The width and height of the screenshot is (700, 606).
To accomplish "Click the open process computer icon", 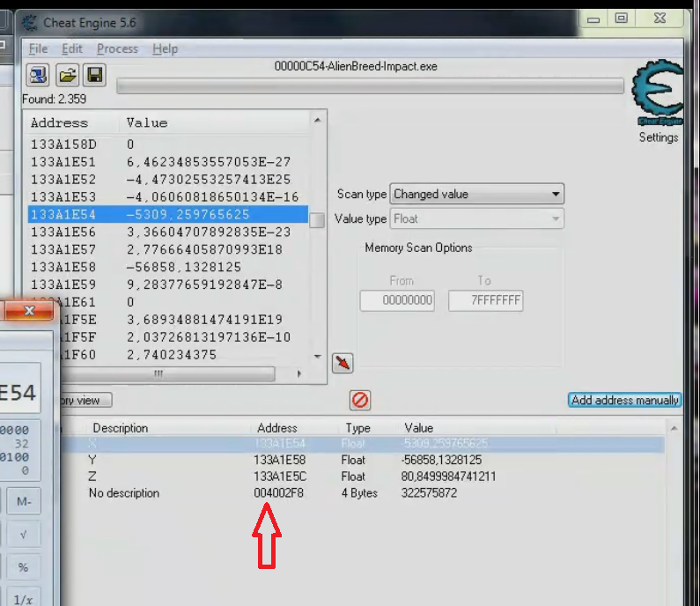I will [x=38, y=75].
